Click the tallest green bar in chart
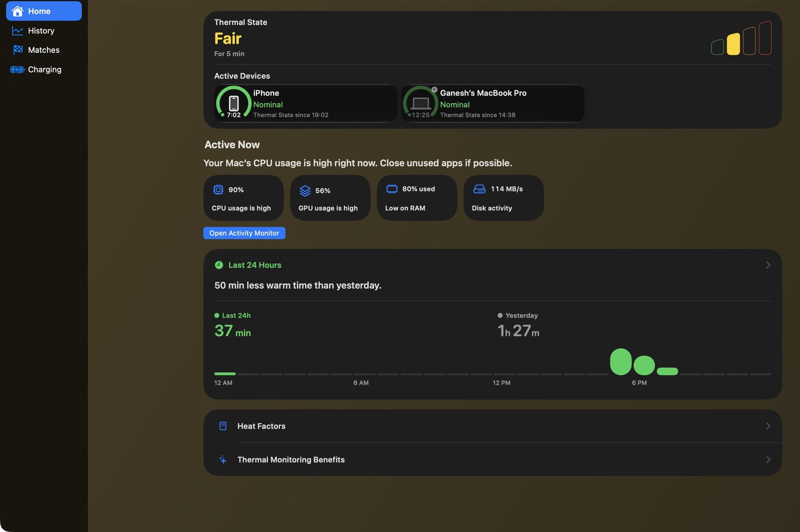 pyautogui.click(x=620, y=362)
